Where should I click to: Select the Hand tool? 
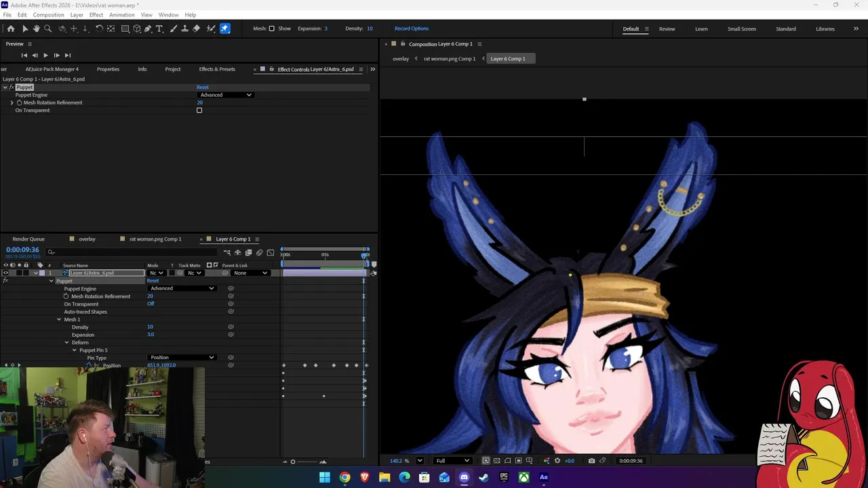[36, 28]
